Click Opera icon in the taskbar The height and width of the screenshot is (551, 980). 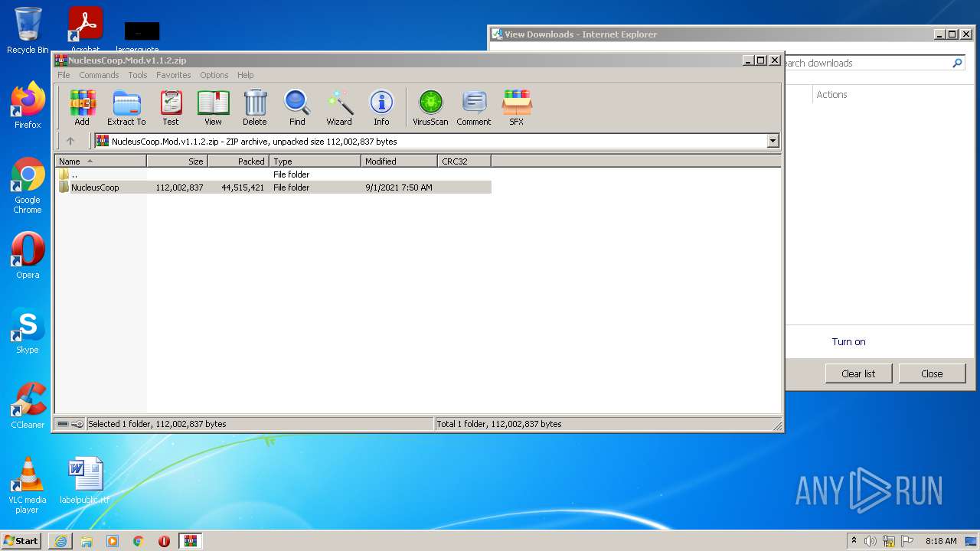pyautogui.click(x=165, y=541)
